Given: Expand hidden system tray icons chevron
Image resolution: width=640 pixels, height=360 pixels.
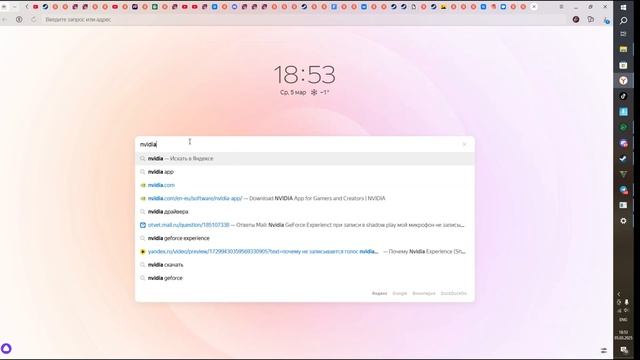Looking at the screenshot, I should (619, 294).
